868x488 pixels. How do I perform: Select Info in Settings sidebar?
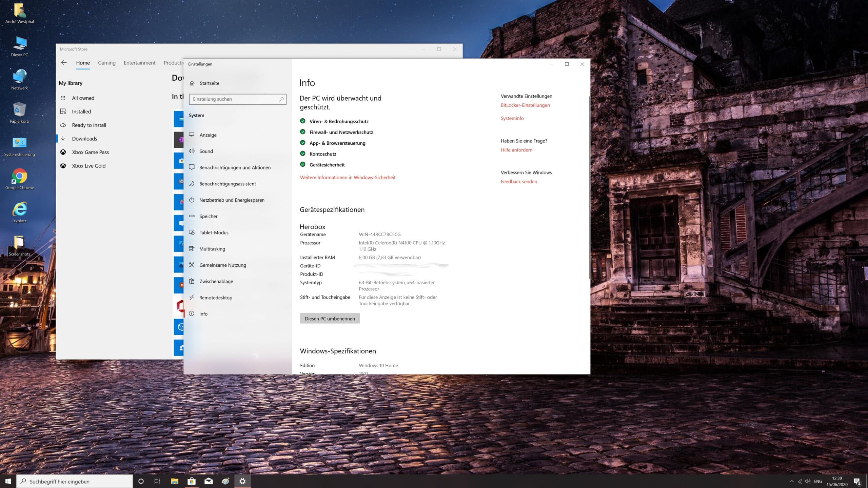point(237,314)
